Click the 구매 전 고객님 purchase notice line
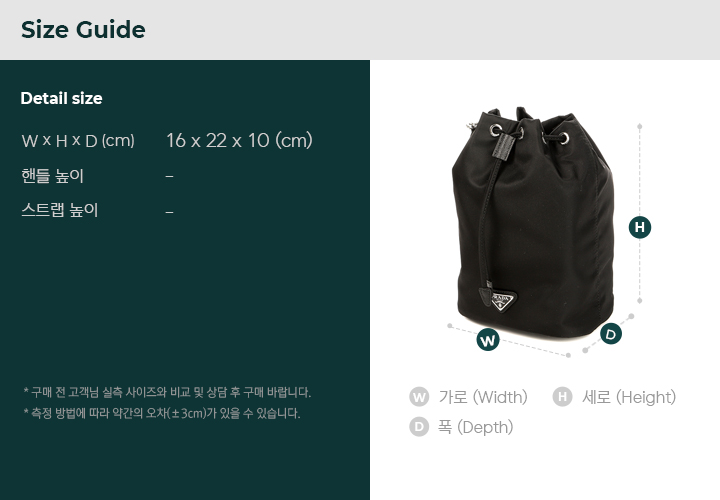The width and height of the screenshot is (720, 500). [167, 393]
